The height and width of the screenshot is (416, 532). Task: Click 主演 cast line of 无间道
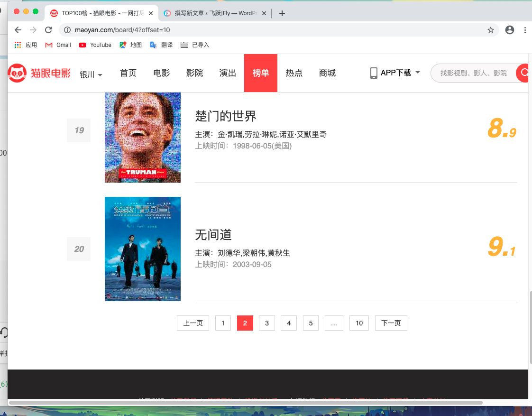pos(242,253)
